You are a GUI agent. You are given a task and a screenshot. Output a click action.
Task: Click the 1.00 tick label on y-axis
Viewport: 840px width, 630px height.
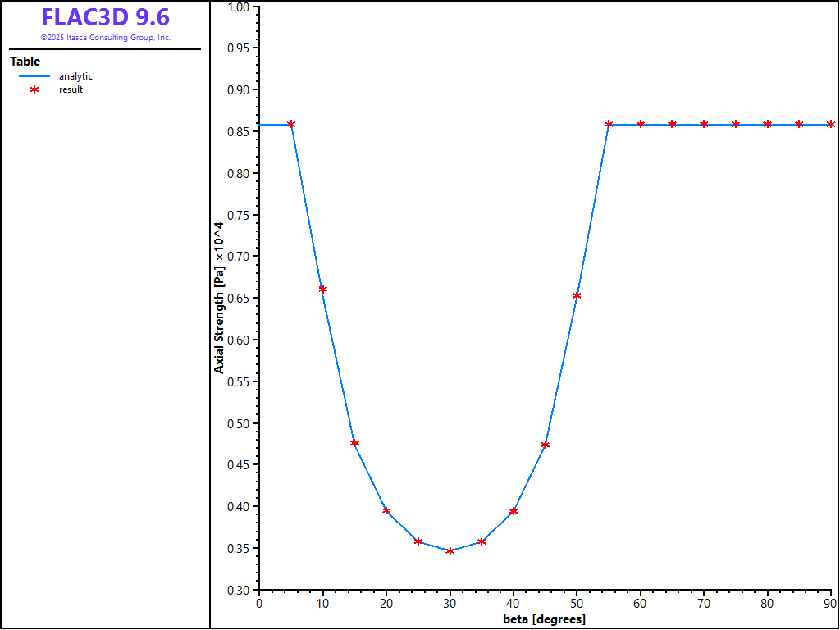tap(238, 7)
